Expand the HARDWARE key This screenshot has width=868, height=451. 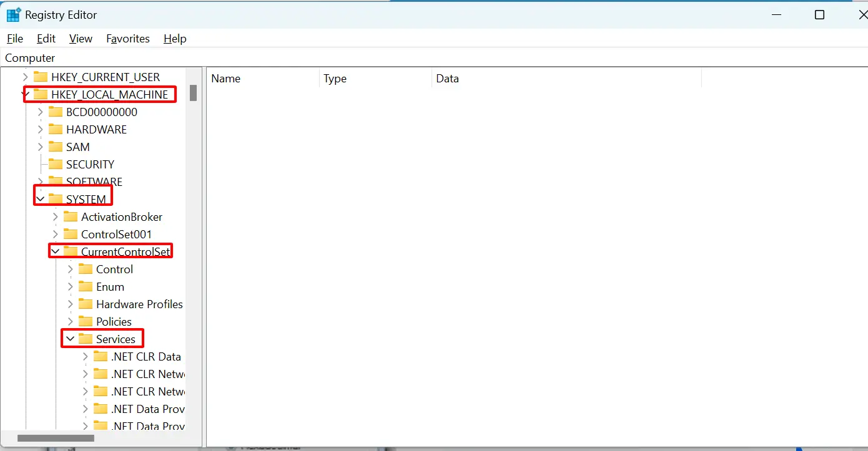[x=41, y=129]
